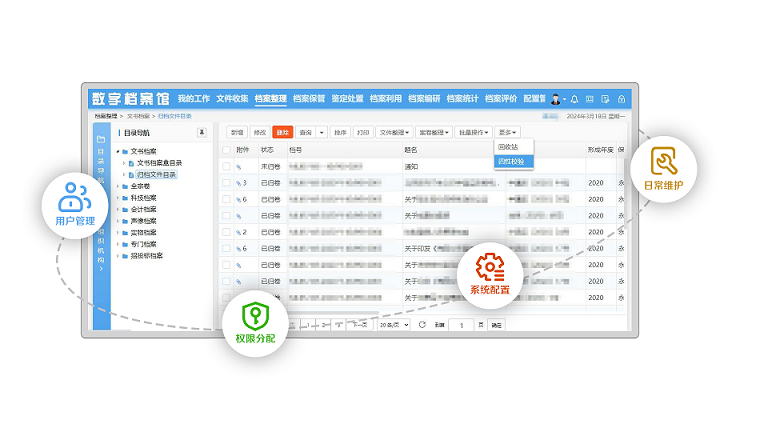Click the notification bell icon

pyautogui.click(x=574, y=99)
